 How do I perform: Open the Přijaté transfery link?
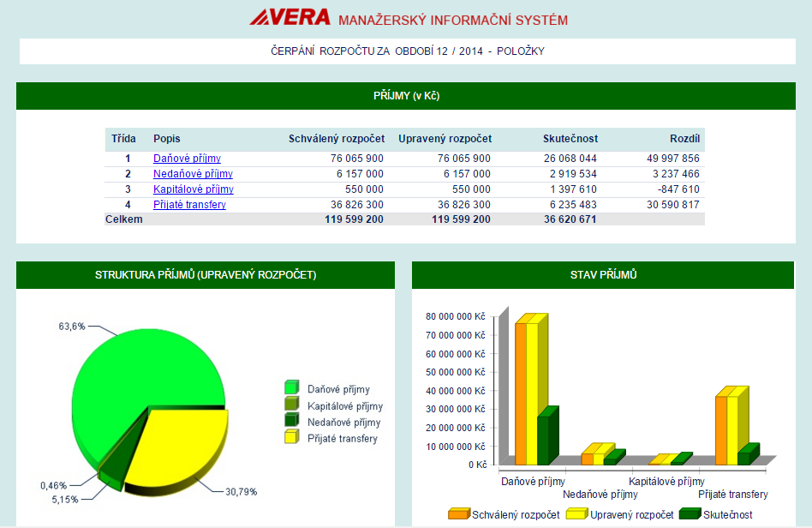(188, 205)
